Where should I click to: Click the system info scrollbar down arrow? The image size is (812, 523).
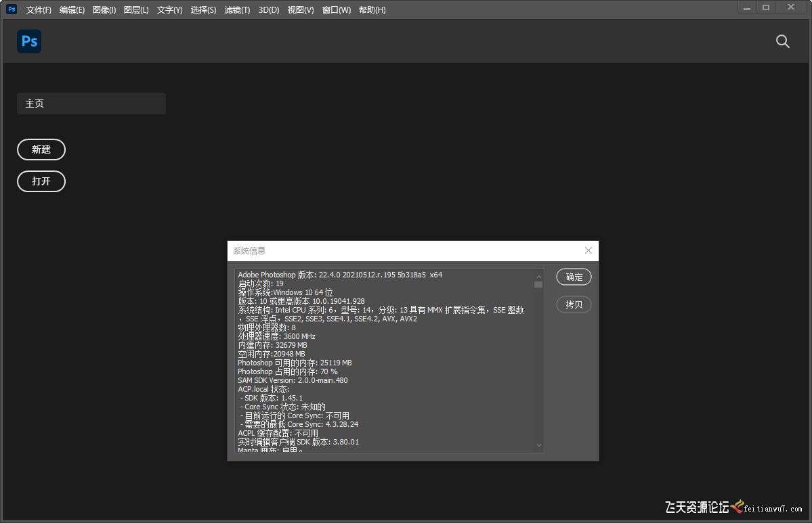point(538,445)
